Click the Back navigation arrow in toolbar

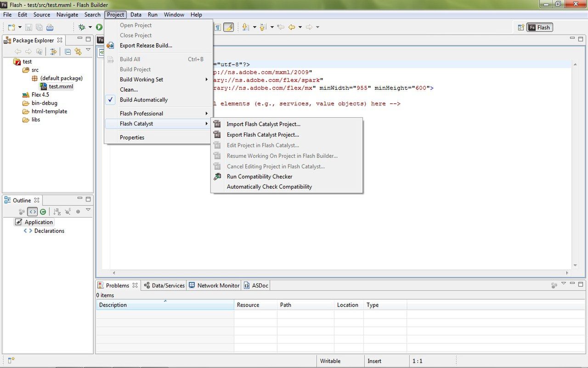[x=291, y=27]
